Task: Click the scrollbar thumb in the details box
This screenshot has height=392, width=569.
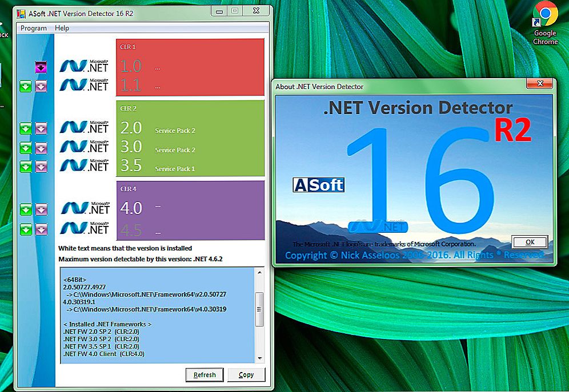Action: (260, 309)
